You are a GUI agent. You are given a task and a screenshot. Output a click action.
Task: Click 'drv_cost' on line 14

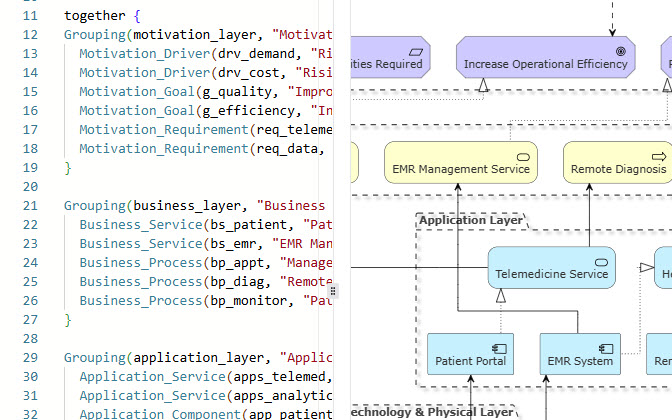click(x=249, y=72)
